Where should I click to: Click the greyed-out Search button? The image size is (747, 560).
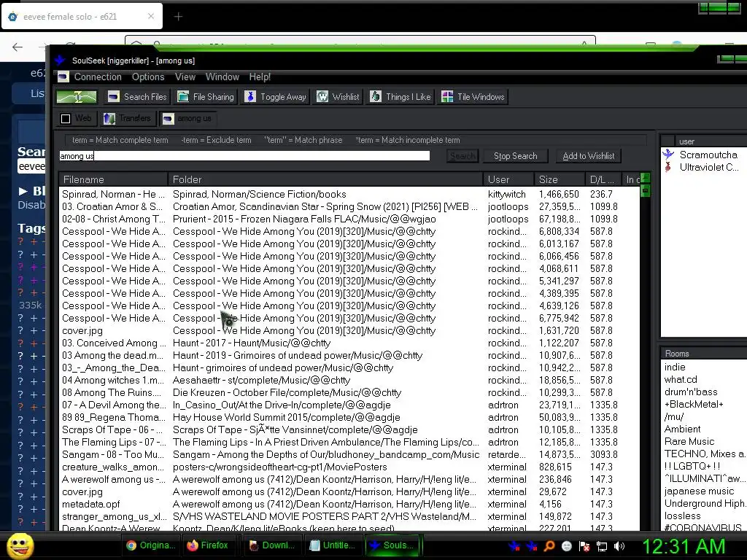[462, 156]
